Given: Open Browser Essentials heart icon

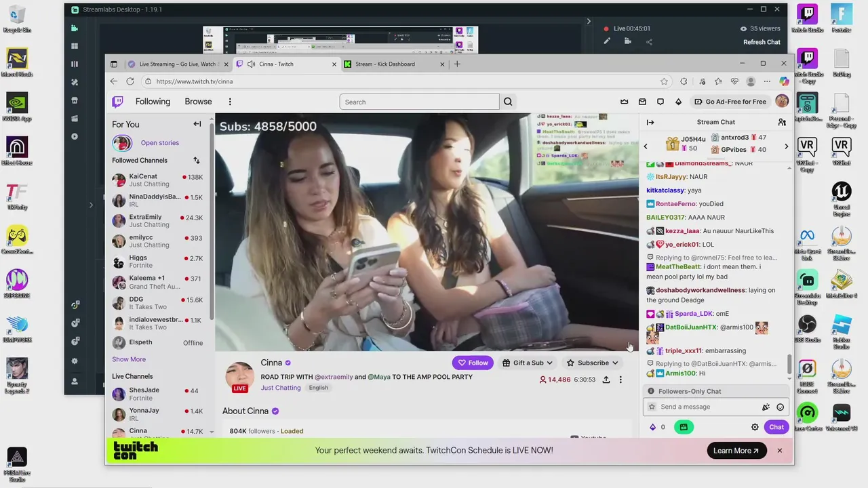Looking at the screenshot, I should [x=734, y=81].
